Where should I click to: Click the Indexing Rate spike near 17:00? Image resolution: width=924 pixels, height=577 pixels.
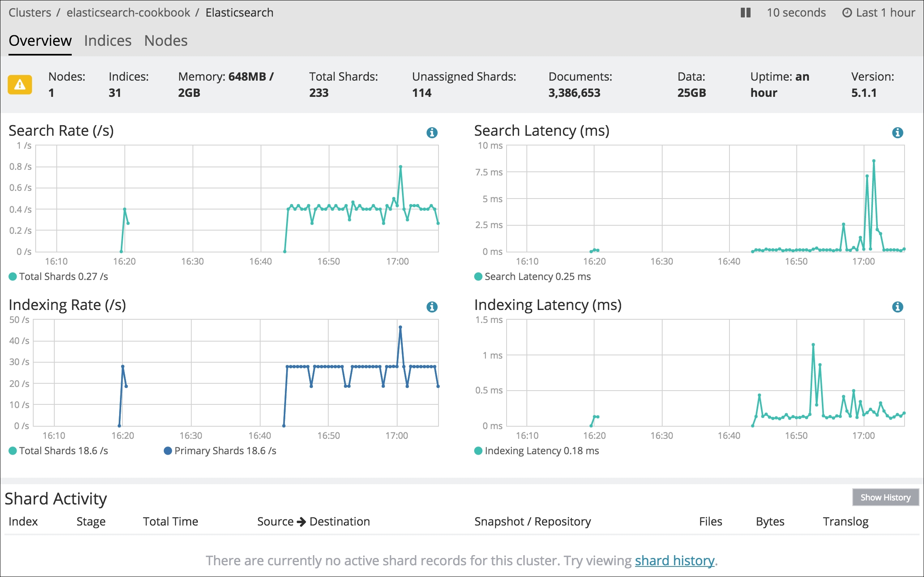click(x=400, y=327)
